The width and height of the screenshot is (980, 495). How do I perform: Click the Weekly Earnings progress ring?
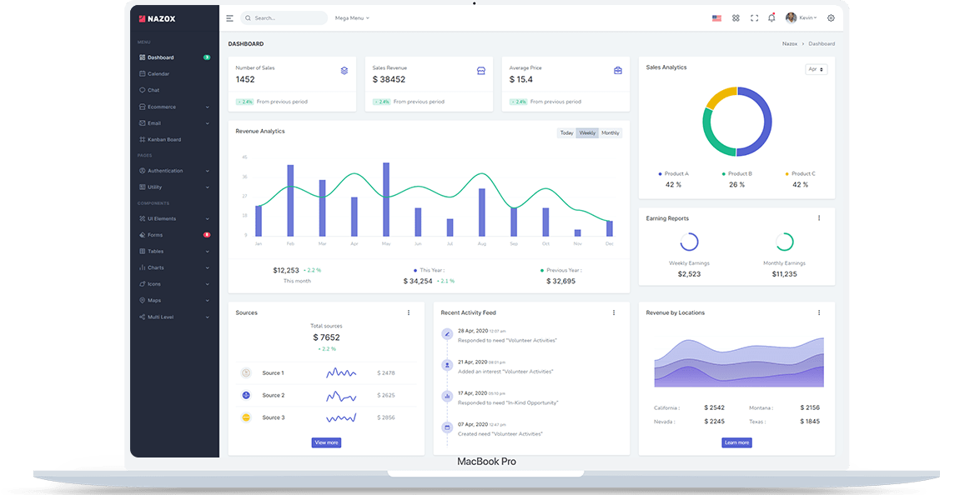coord(689,242)
